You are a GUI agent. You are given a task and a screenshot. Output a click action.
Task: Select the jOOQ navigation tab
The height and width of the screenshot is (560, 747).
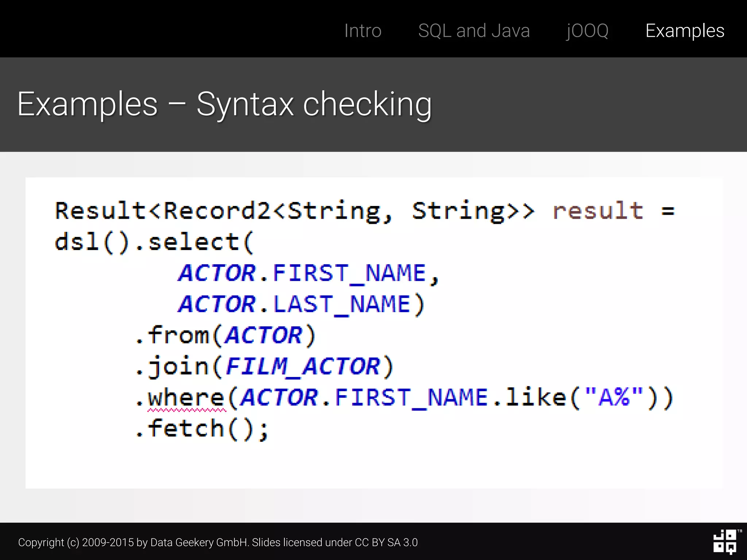point(587,31)
